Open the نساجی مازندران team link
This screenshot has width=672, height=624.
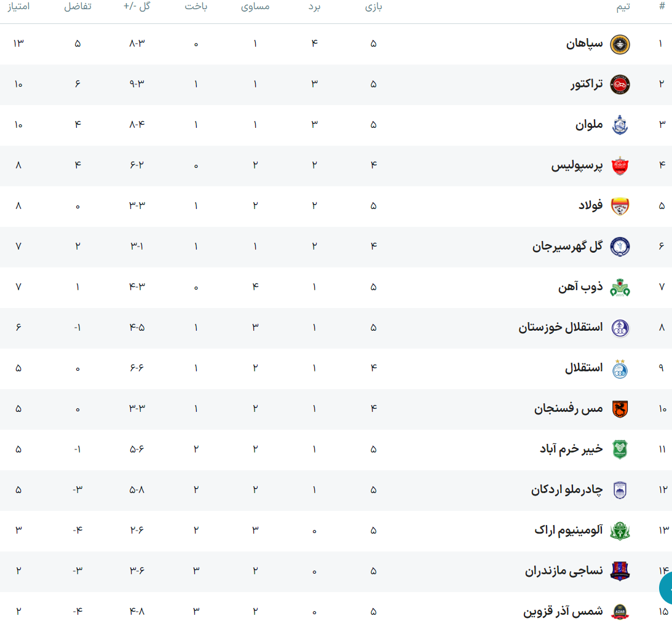[564, 571]
